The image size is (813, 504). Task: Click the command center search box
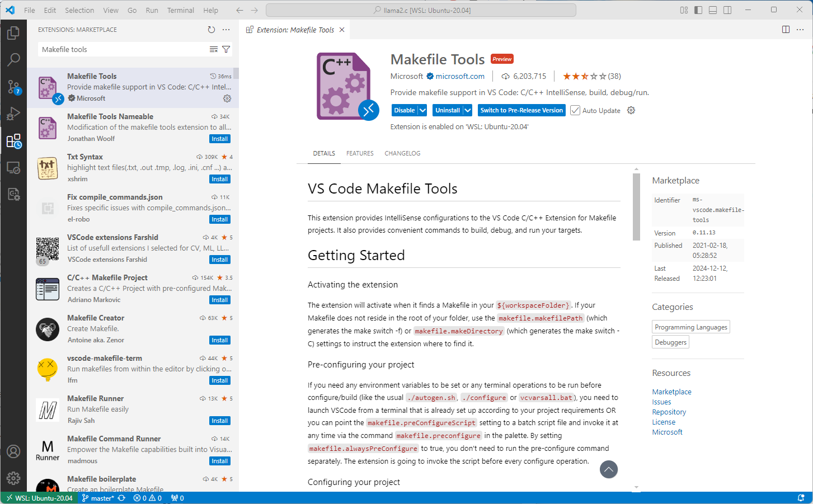[421, 10]
